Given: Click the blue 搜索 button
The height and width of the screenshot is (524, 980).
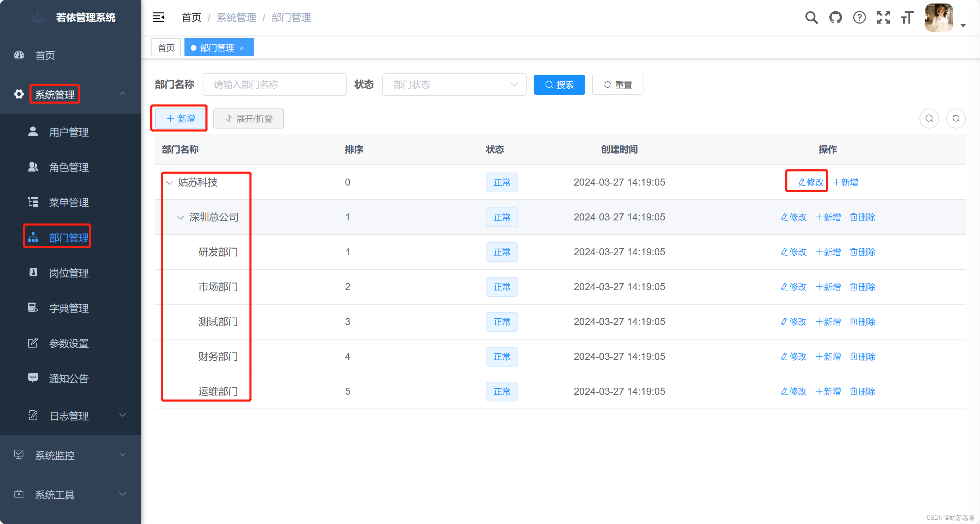Looking at the screenshot, I should (x=559, y=85).
